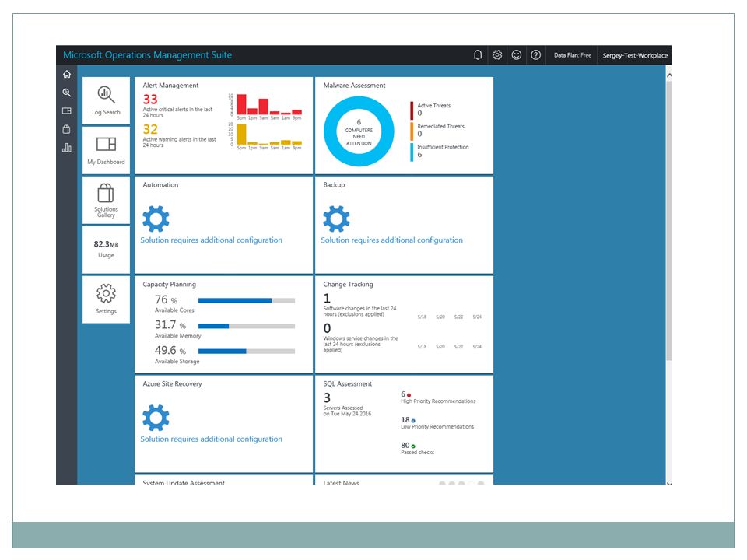Click the Available Memory progress bar
The width and height of the screenshot is (747, 560).
pyautogui.click(x=247, y=326)
